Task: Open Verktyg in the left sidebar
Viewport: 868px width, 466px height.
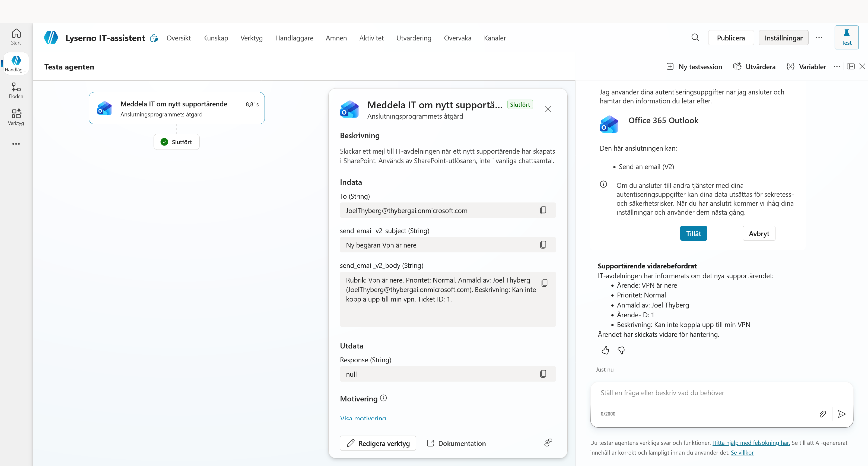Action: [16, 117]
